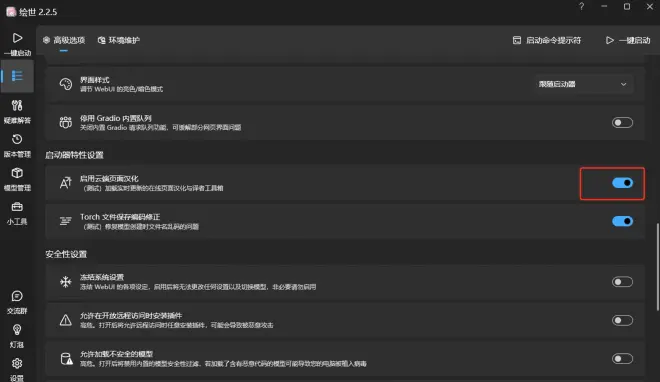
Task: Enable 允许在开放远程访问时安装插件 switch
Action: [622, 320]
